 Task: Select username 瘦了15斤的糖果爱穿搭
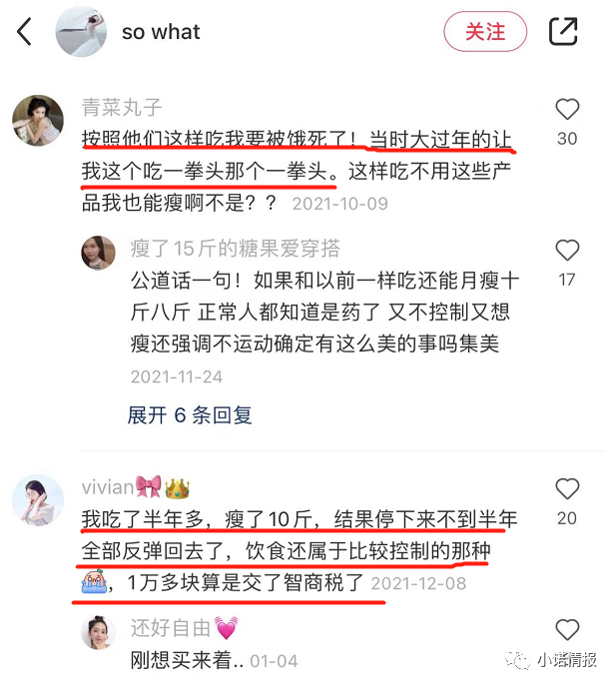(x=236, y=249)
